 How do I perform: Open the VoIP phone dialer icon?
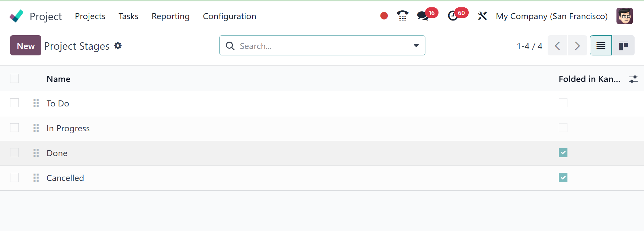tap(402, 16)
